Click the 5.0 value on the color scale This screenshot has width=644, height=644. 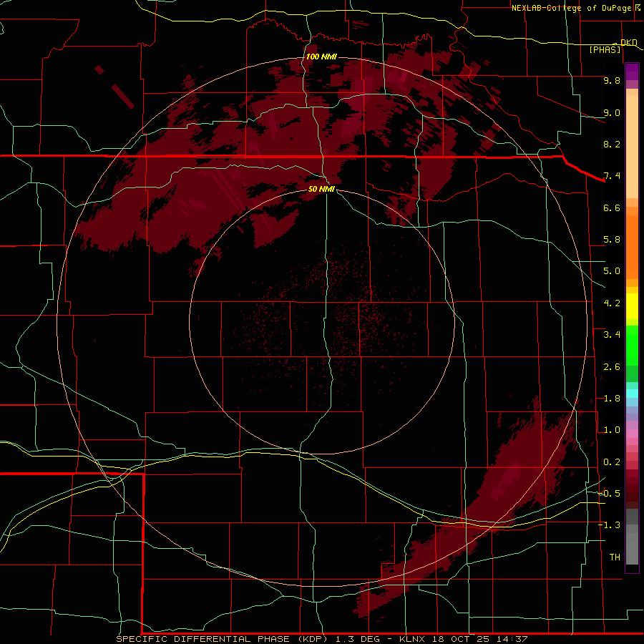coord(612,271)
